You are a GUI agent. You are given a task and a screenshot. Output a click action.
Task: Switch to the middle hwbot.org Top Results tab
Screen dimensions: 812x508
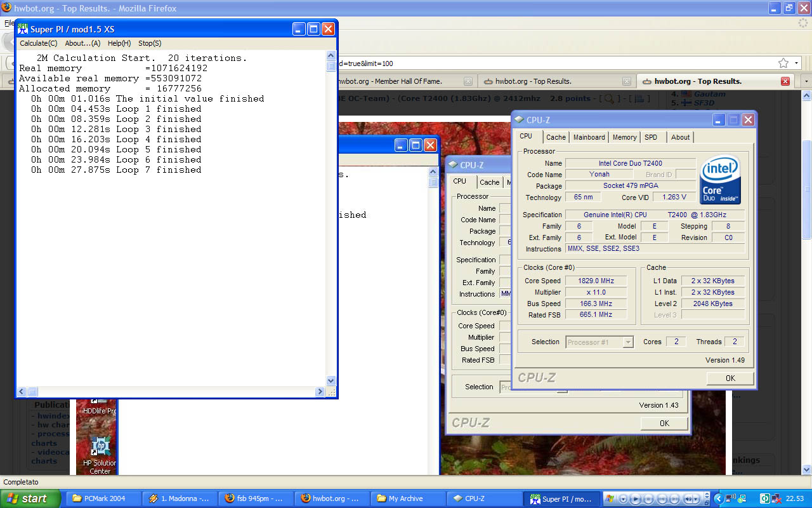pyautogui.click(x=557, y=81)
